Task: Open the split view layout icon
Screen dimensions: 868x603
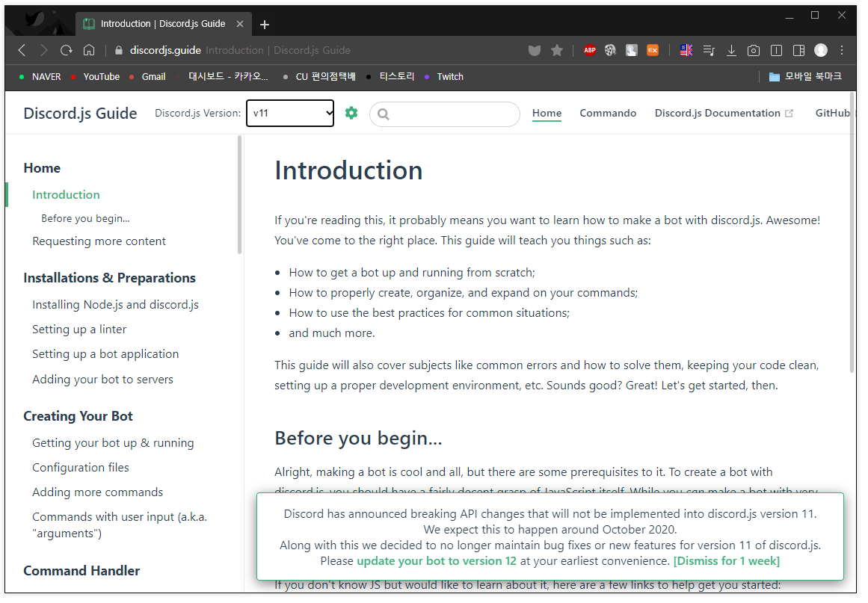Action: (798, 50)
